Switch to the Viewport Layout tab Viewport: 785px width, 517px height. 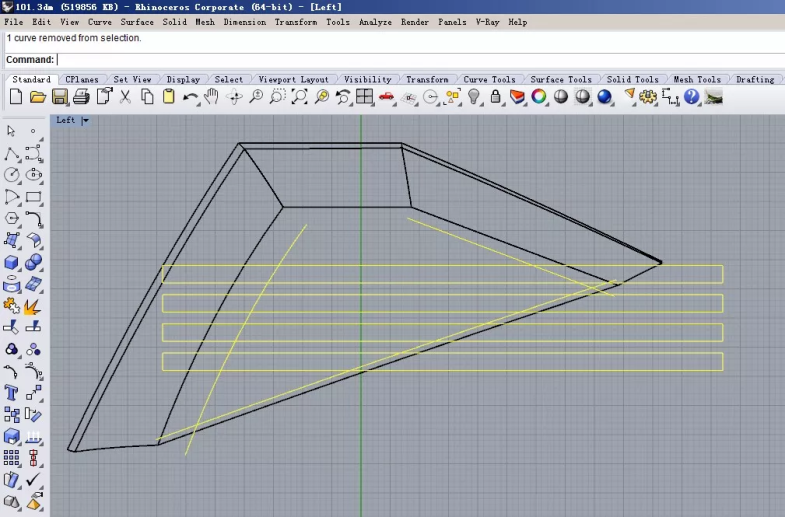pos(293,80)
